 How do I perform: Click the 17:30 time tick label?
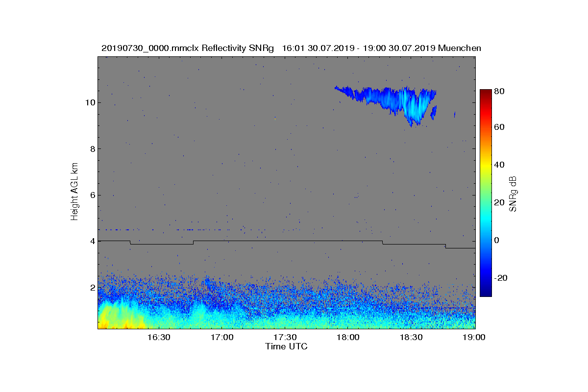(x=285, y=337)
